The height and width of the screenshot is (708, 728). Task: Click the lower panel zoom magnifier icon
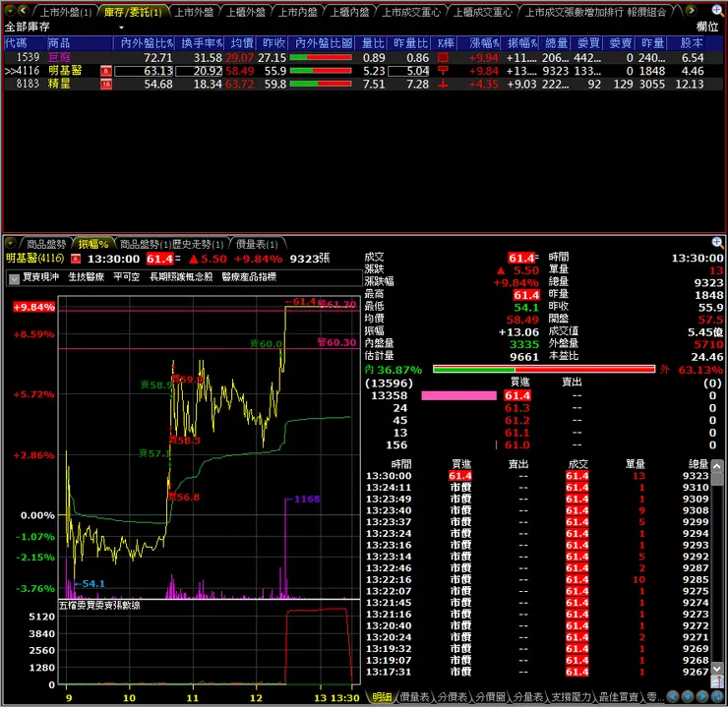pos(717,242)
